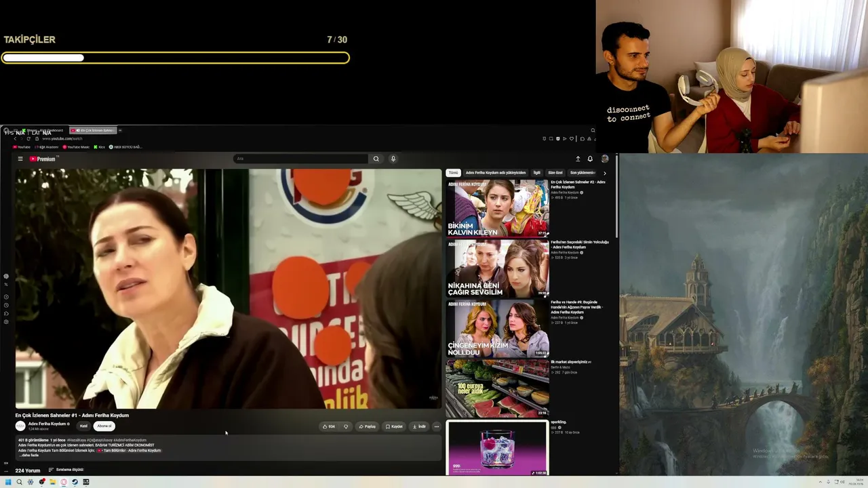Select the 'Adını Feriha Koydum adlı yükleyiciden' chip

tap(496, 173)
